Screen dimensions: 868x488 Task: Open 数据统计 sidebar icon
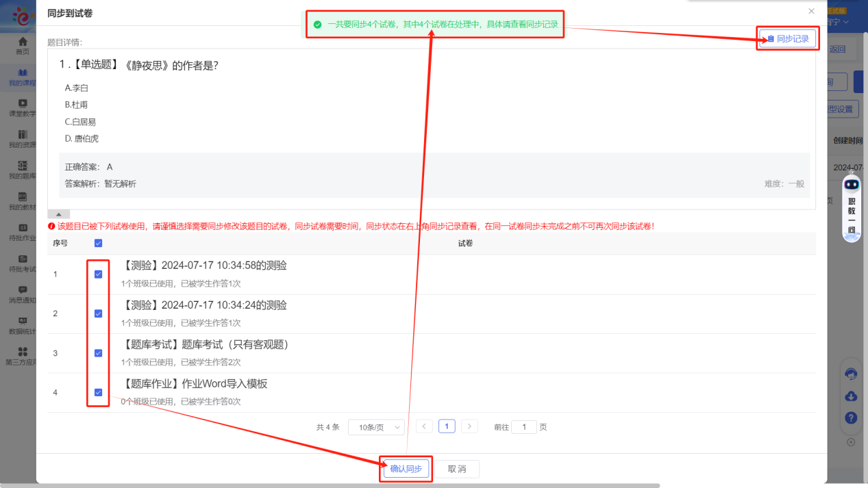[23, 321]
